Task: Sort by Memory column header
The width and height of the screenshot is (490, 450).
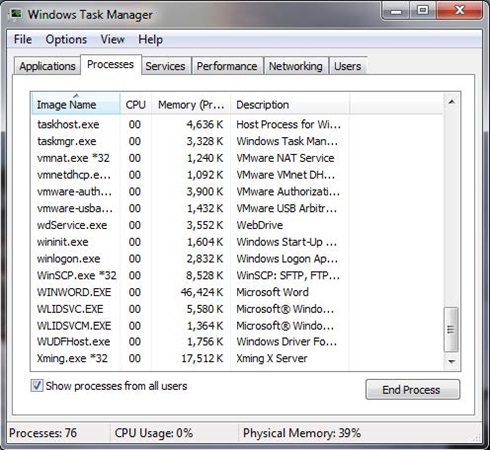Action: coord(191,105)
